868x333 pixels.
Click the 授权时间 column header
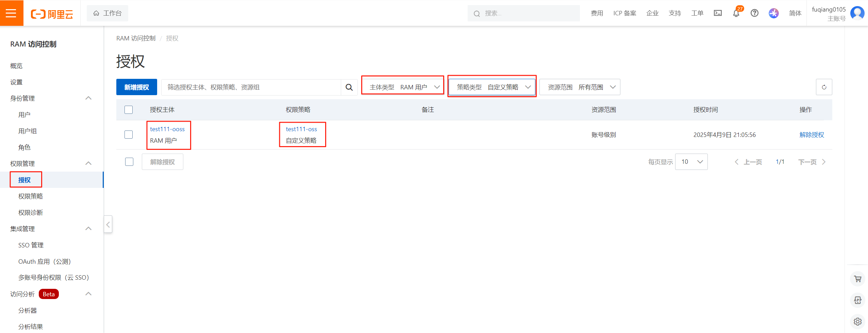tap(706, 110)
